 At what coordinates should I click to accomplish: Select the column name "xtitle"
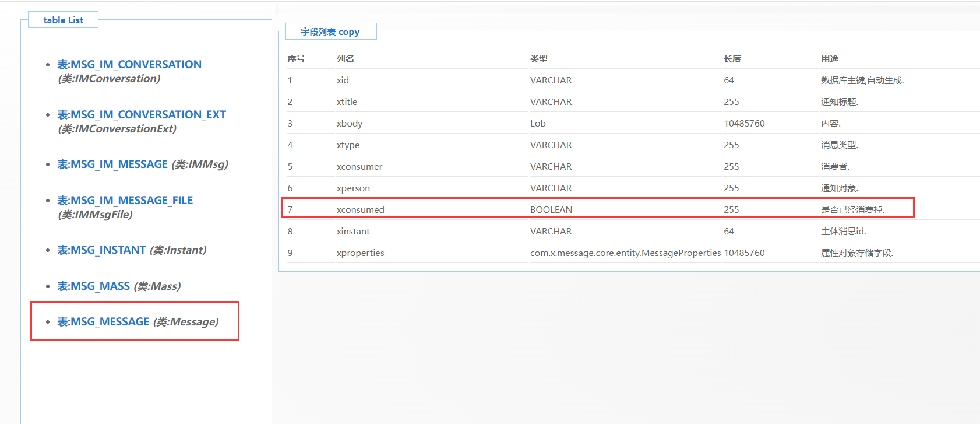tap(347, 102)
